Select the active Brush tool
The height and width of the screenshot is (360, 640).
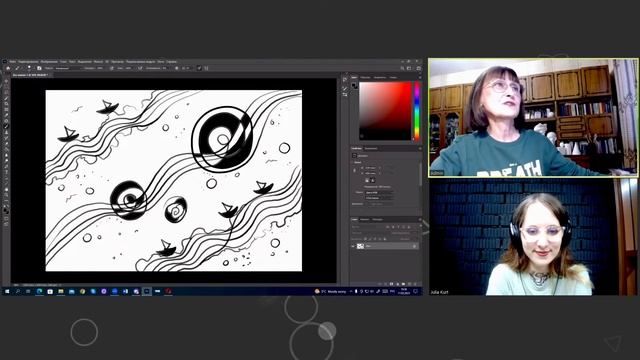click(x=6, y=127)
